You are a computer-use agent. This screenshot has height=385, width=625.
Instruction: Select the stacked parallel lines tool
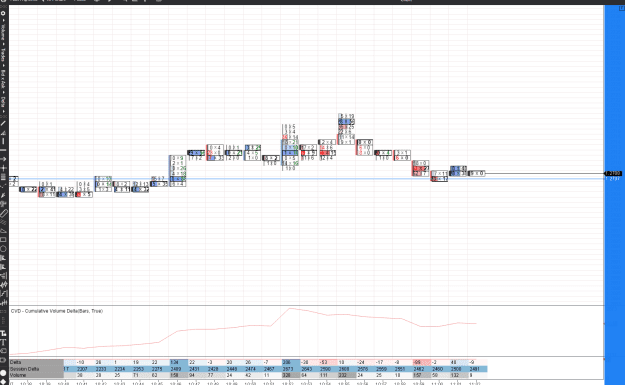click(3, 177)
